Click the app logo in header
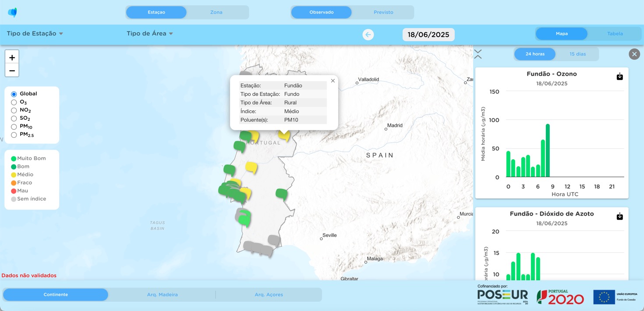The height and width of the screenshot is (311, 644). tap(13, 12)
